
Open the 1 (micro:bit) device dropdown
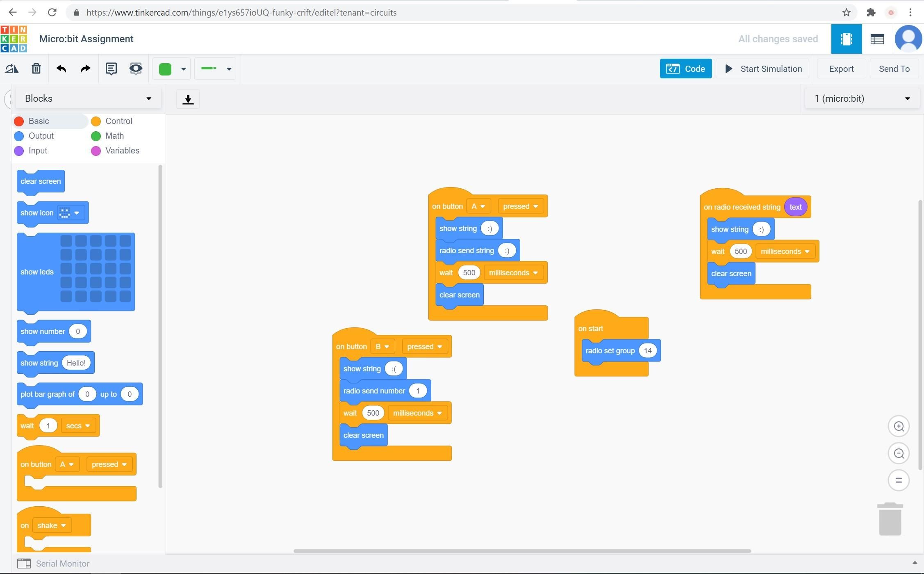pyautogui.click(x=861, y=98)
